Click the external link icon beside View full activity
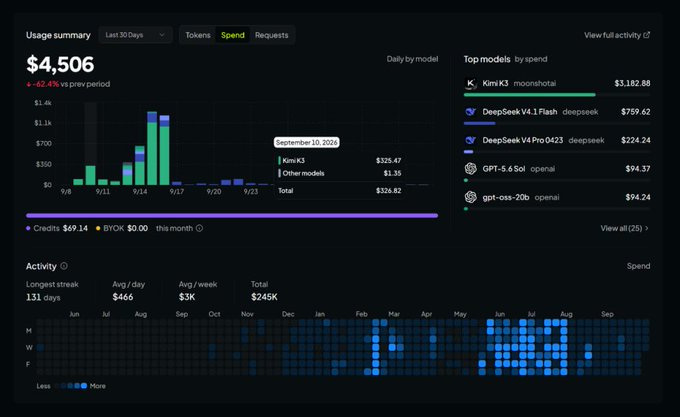This screenshot has width=680, height=417. pos(647,35)
